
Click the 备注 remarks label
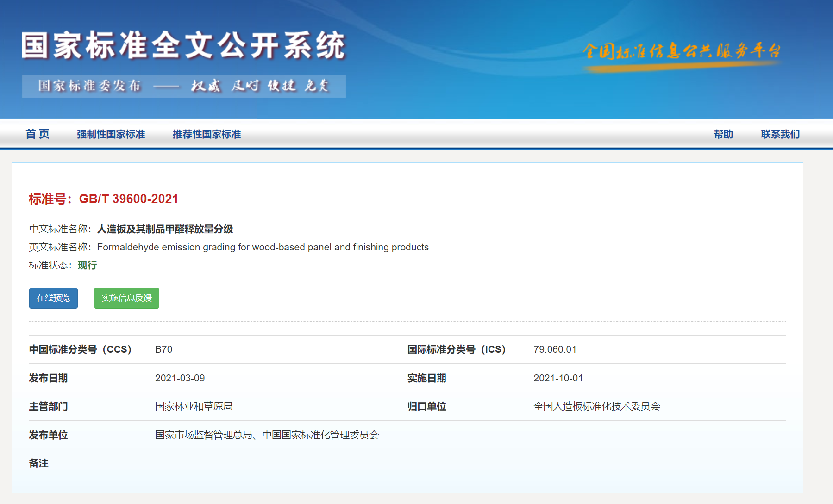point(38,463)
